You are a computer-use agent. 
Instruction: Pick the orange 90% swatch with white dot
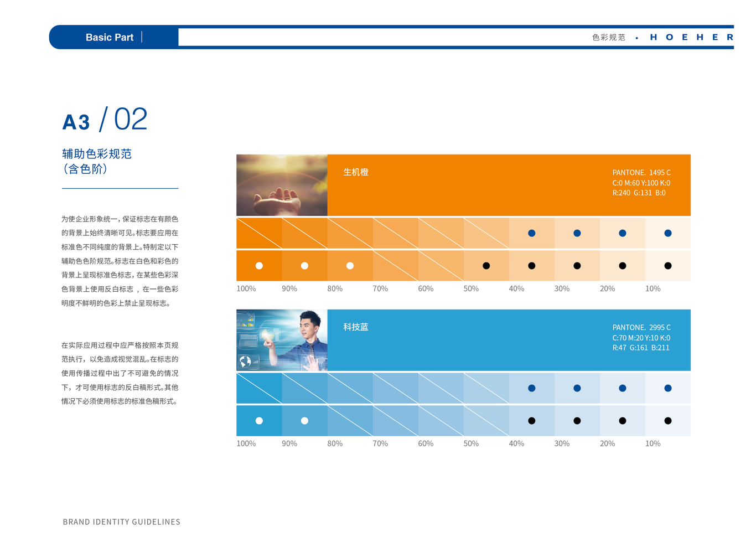coord(304,266)
